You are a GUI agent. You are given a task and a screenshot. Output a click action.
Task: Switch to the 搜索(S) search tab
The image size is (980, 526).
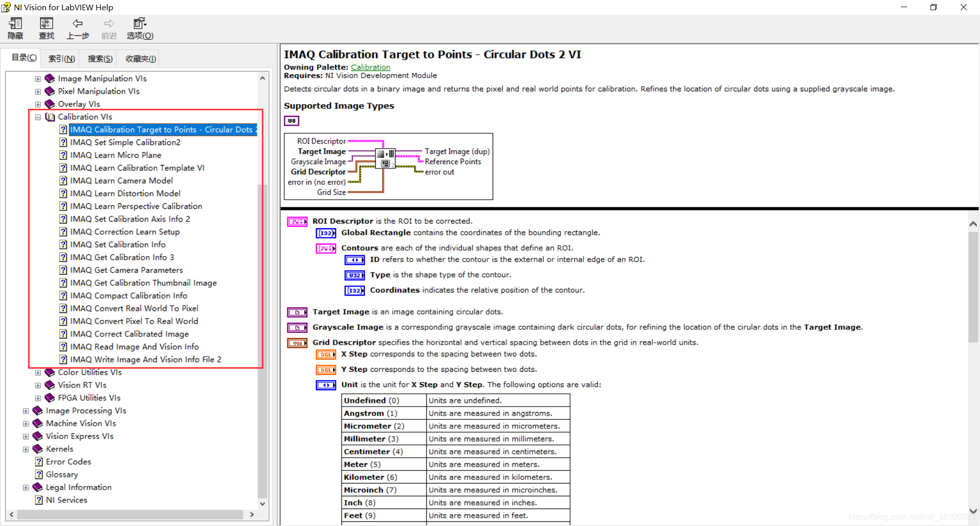(x=100, y=59)
